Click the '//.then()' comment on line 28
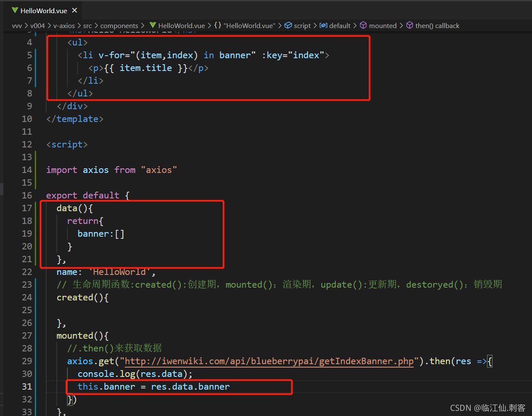The height and width of the screenshot is (416, 532). 115,348
